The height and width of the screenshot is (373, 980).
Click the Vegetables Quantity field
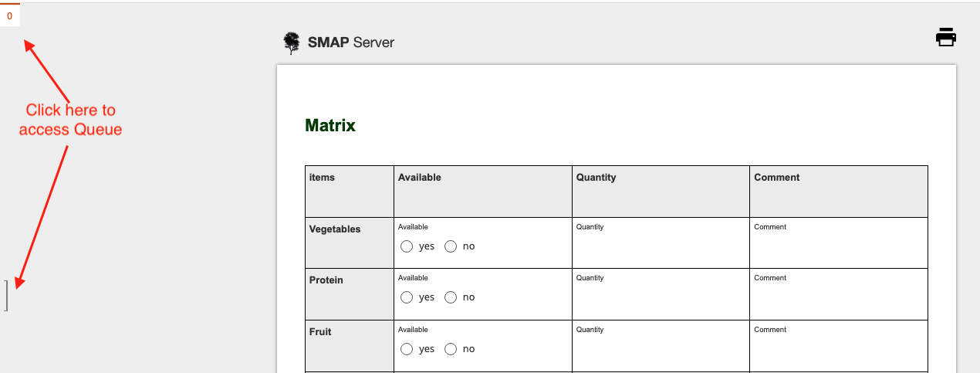660,247
